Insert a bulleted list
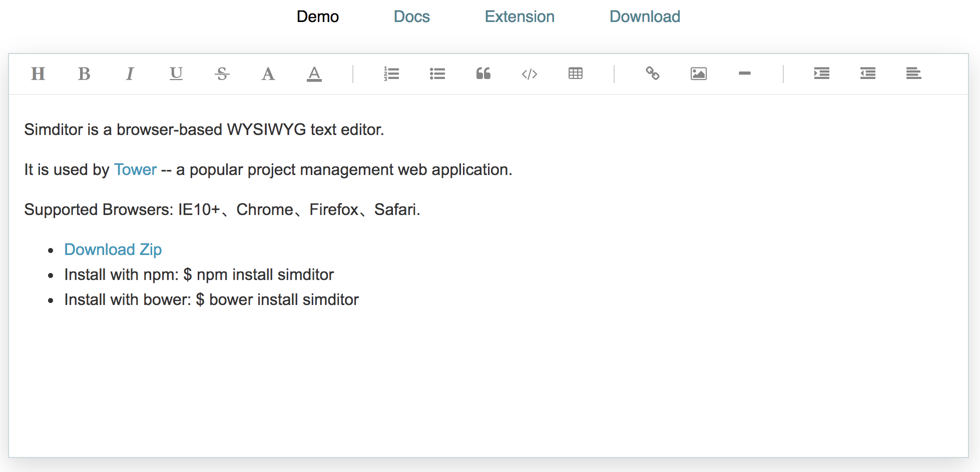980x472 pixels. click(x=437, y=74)
